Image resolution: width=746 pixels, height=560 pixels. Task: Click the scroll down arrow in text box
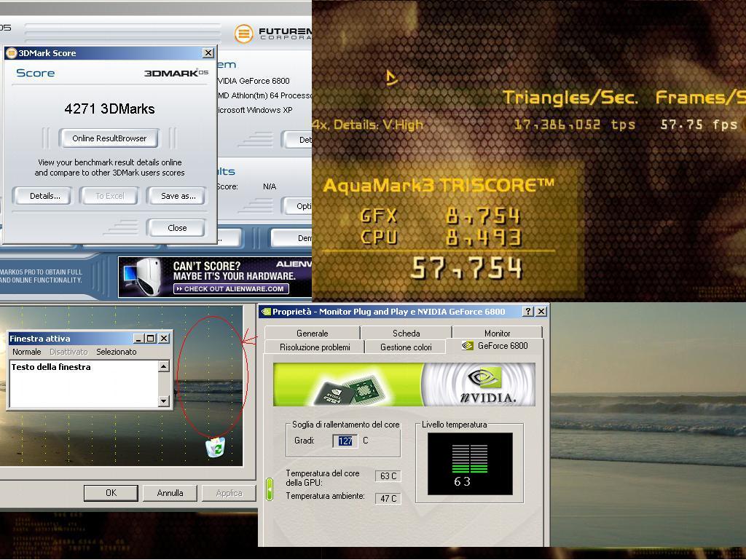pos(163,401)
